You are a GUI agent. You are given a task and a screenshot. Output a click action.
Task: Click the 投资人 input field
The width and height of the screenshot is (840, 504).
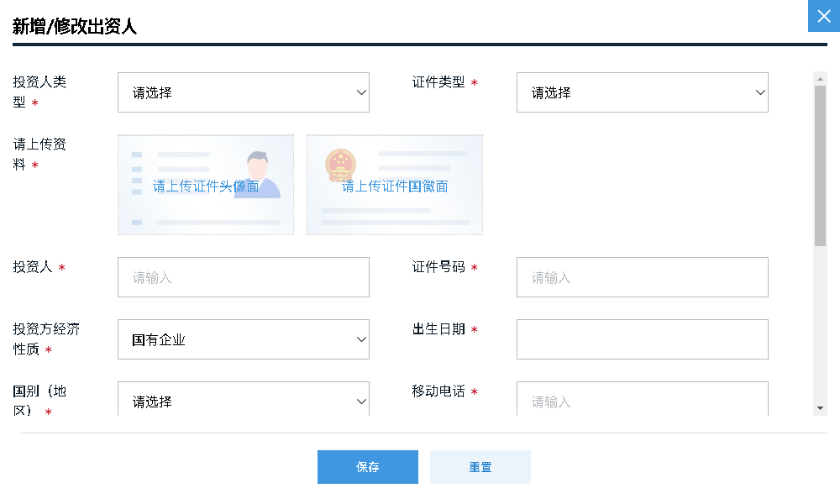[x=243, y=277]
